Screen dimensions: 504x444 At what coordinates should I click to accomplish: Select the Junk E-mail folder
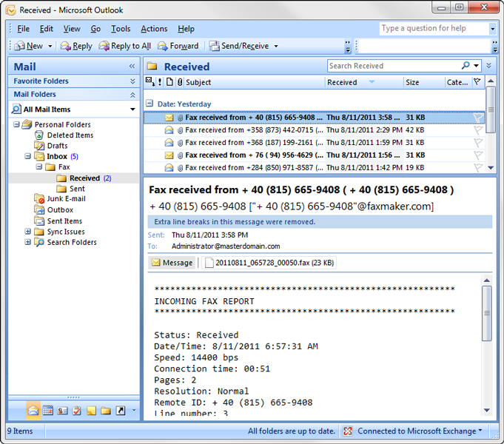pyautogui.click(x=60, y=199)
